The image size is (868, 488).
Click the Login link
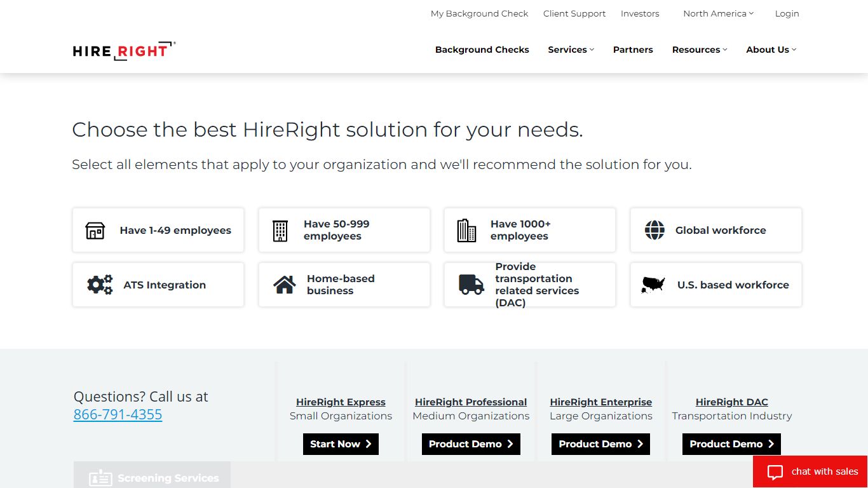click(787, 13)
